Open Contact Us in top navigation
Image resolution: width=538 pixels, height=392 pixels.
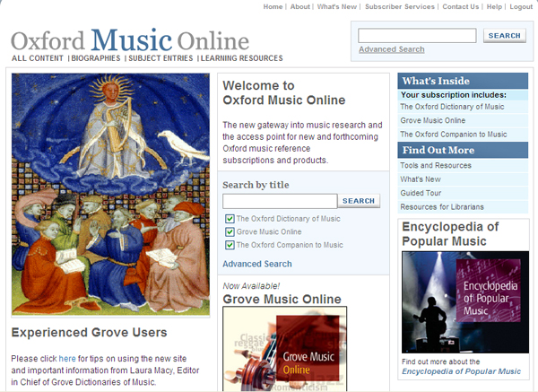(461, 6)
